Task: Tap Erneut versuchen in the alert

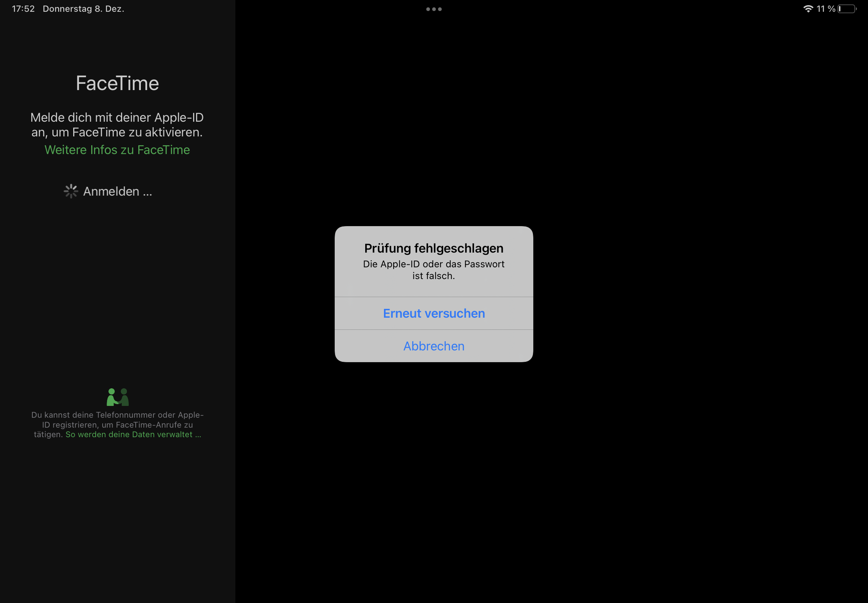Action: click(433, 313)
